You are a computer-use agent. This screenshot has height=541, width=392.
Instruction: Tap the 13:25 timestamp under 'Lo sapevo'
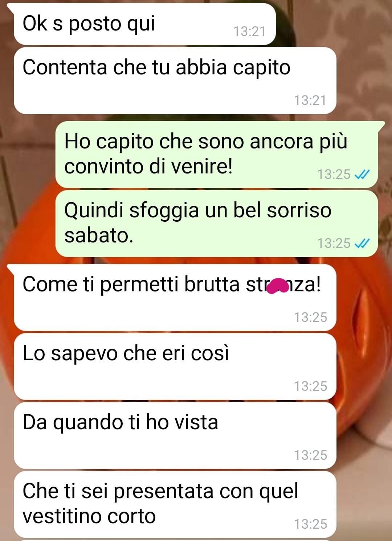tap(311, 386)
